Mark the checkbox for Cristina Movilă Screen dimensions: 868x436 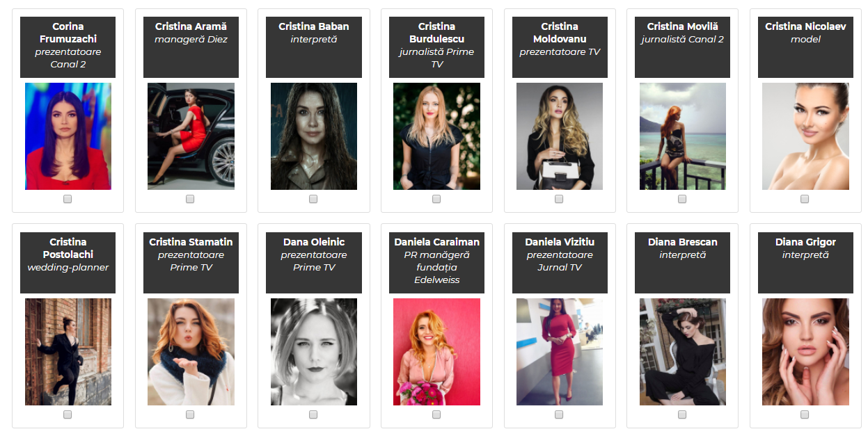coord(682,199)
